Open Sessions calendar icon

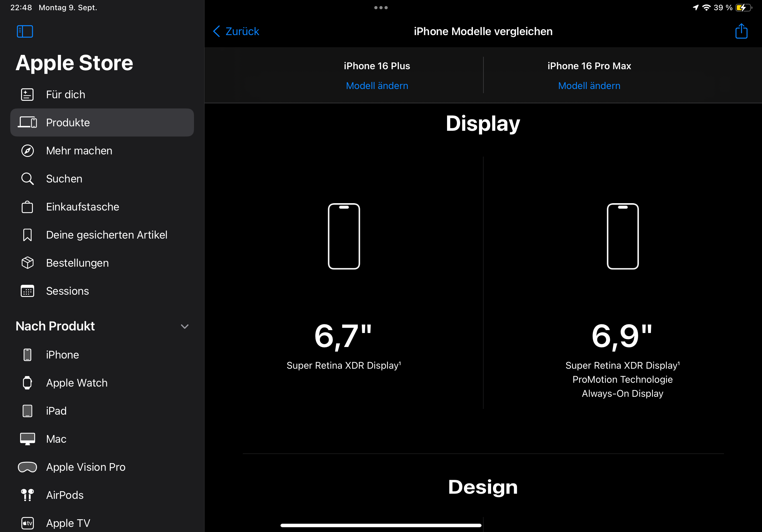click(27, 291)
